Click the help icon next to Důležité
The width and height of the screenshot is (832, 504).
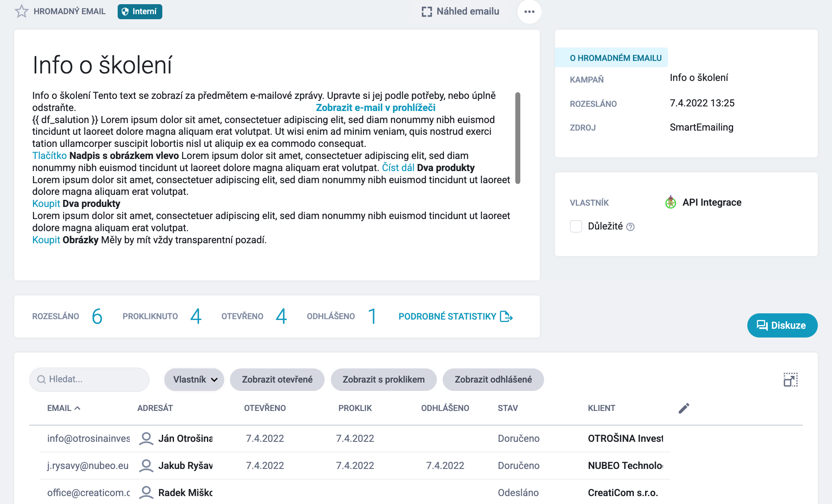(630, 227)
